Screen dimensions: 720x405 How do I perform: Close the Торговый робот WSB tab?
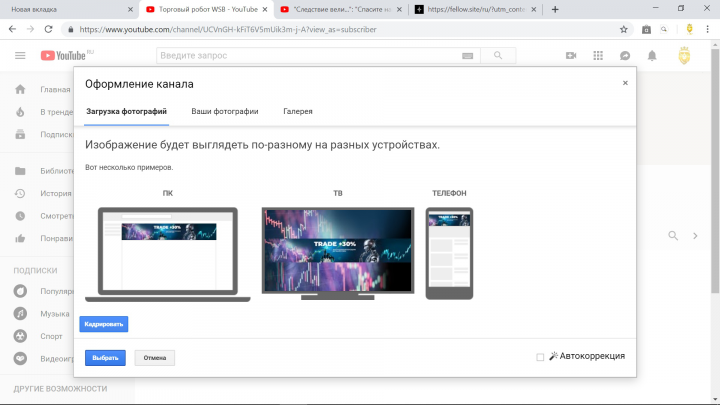264,9
